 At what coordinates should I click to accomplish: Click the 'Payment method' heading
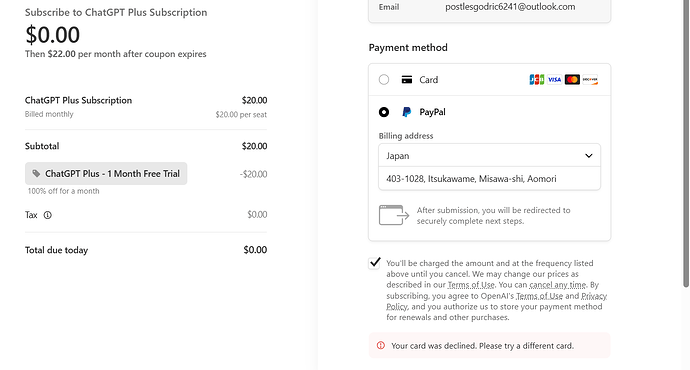pos(408,48)
